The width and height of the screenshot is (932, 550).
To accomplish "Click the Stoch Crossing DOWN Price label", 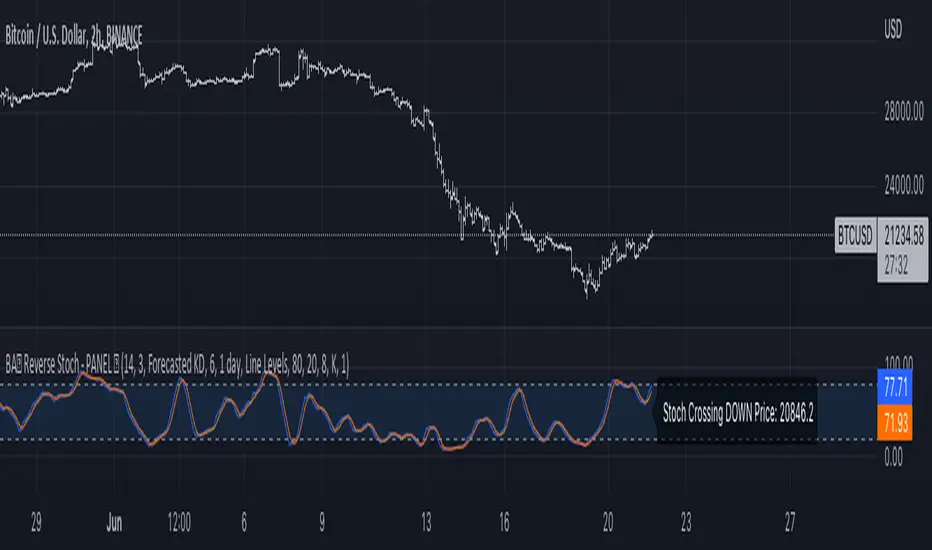I will (x=738, y=412).
